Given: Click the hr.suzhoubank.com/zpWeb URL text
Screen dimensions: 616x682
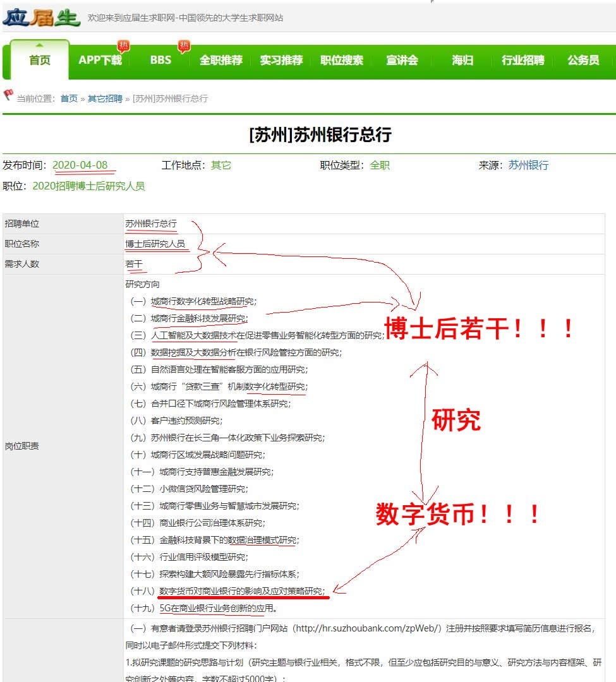Looking at the screenshot, I should point(366,628).
